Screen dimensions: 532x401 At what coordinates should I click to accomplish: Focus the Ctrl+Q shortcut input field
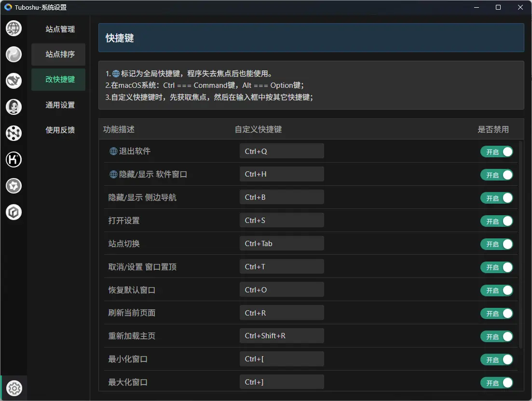click(282, 151)
